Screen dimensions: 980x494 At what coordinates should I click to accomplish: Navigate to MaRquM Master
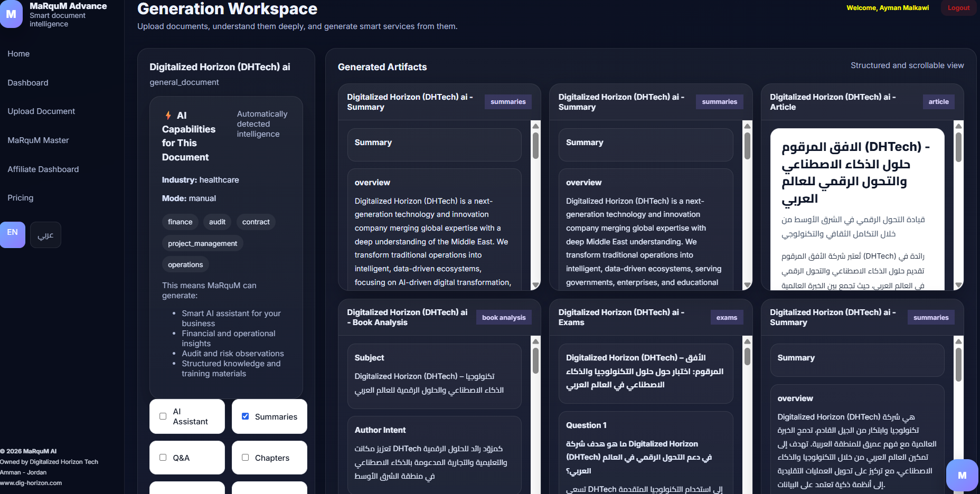click(x=38, y=140)
